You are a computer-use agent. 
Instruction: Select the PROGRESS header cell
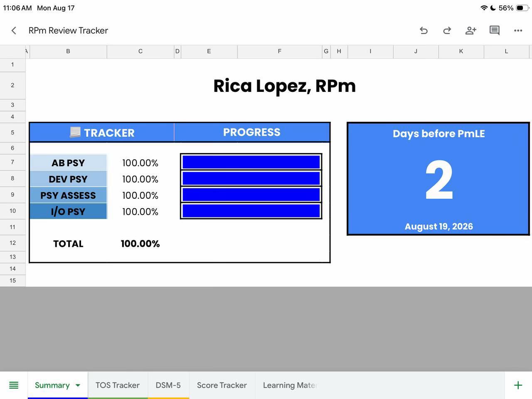point(252,132)
